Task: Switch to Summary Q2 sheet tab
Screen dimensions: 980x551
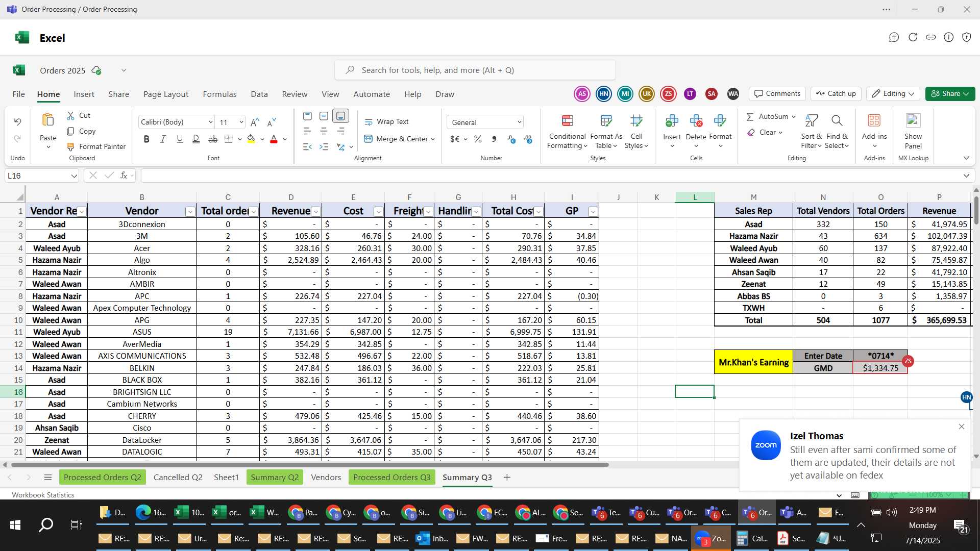Action: point(275,477)
